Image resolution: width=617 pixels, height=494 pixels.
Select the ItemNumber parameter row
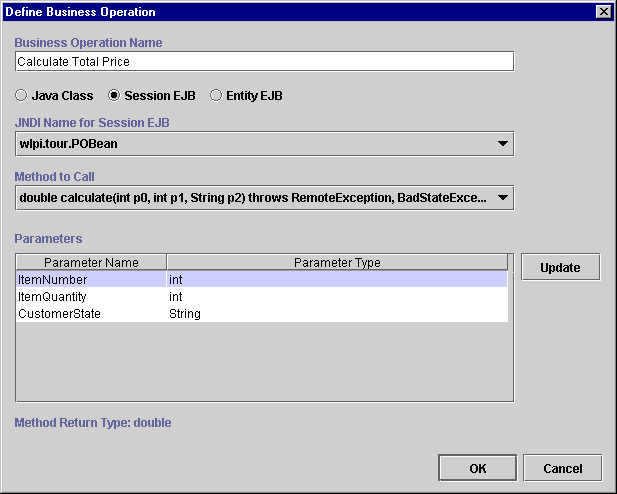262,279
